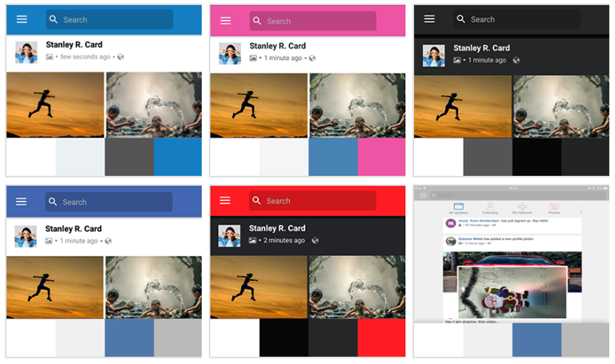Click magnifier icon in black search bar
The width and height of the screenshot is (615, 364).
point(461,19)
